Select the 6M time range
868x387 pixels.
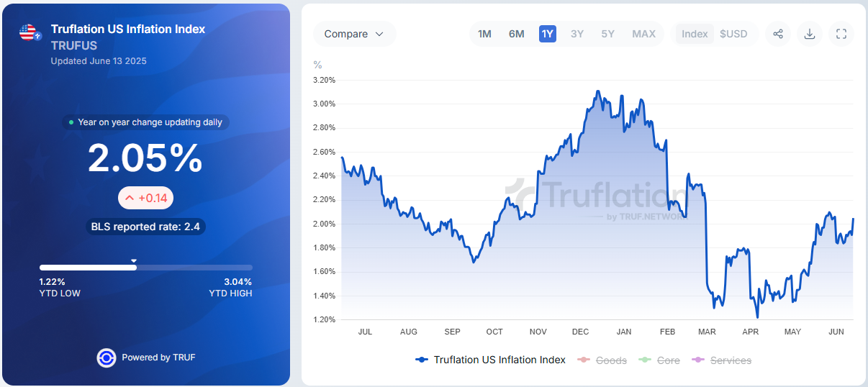516,34
